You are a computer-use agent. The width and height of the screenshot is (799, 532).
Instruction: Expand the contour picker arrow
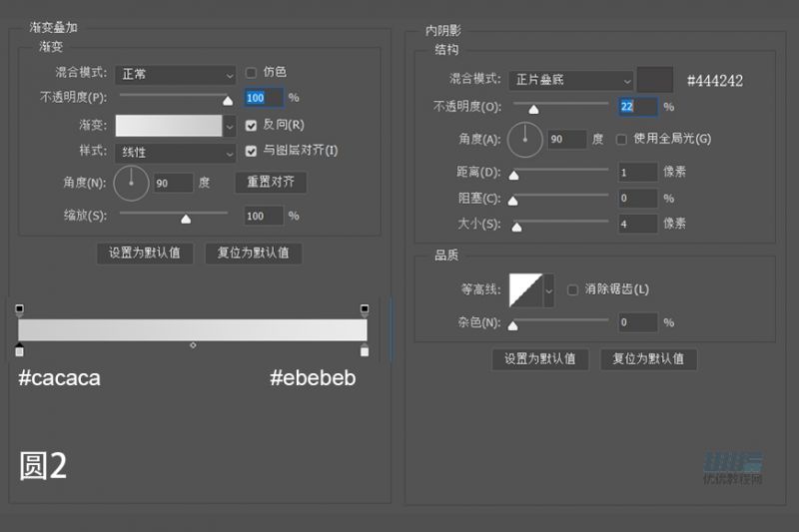(x=548, y=290)
